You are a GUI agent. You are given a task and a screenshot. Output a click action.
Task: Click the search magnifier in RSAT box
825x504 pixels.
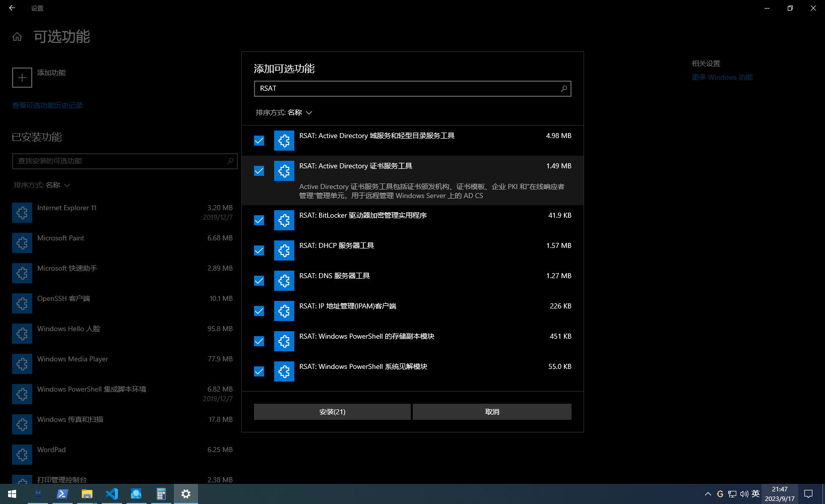point(564,89)
